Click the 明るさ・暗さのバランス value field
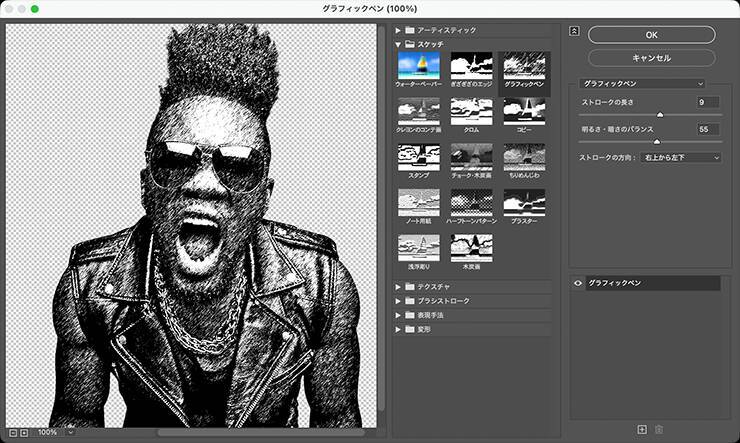The height and width of the screenshot is (443, 740). coord(708,129)
